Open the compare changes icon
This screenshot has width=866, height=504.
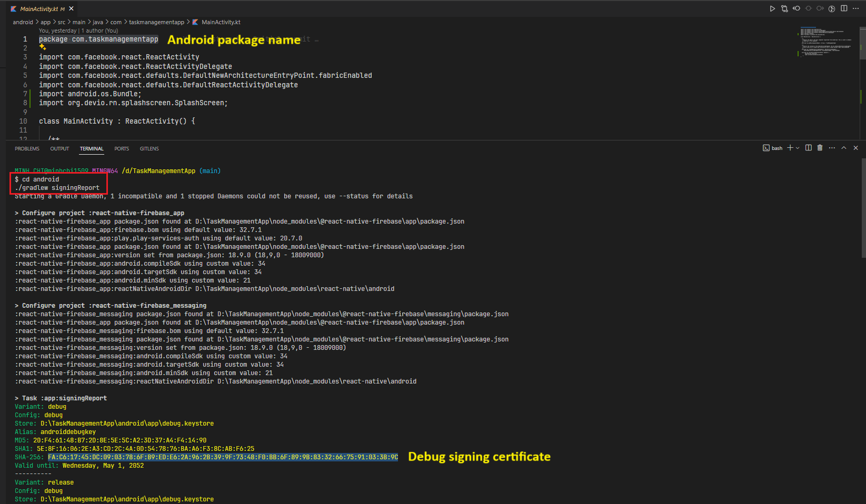784,8
